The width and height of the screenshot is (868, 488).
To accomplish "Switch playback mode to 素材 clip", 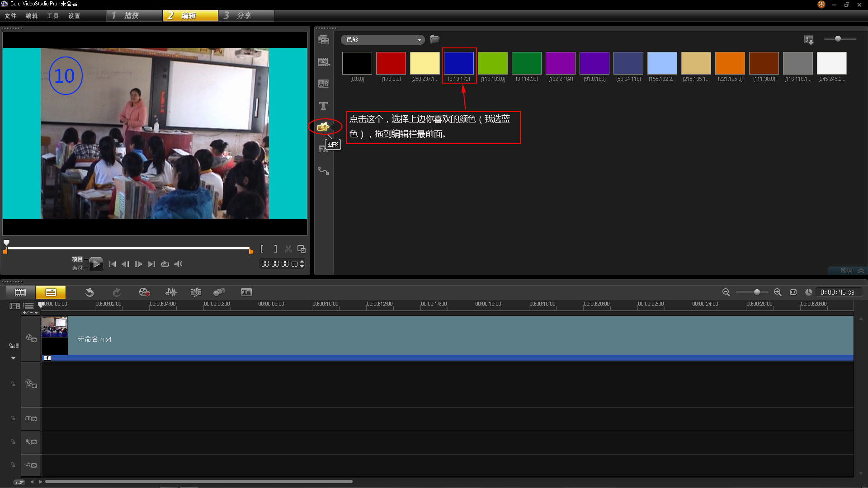I will (77, 268).
